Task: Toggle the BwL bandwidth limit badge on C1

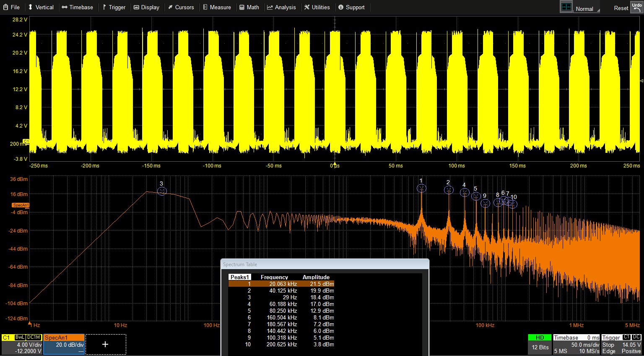Action: tap(21, 337)
